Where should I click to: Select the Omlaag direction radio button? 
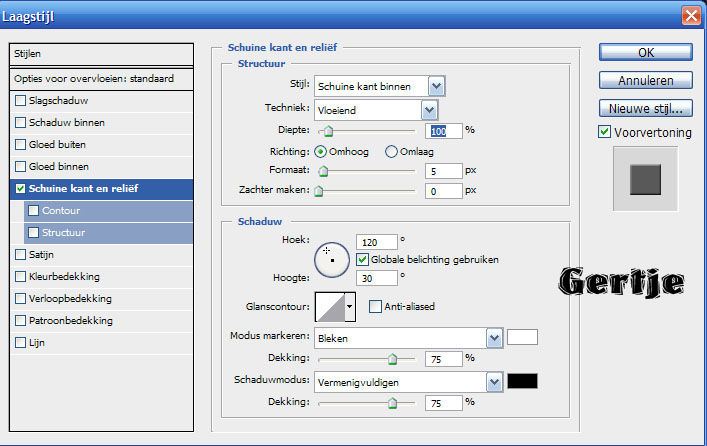pyautogui.click(x=391, y=152)
